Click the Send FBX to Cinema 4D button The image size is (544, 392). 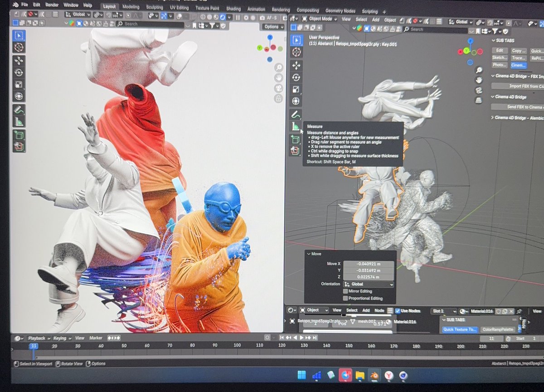(x=518, y=107)
